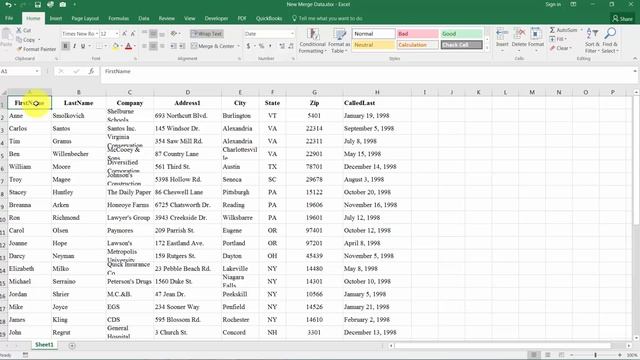Screen dimensions: 640x360
Task: Decrease the cell indent
Action: 173,46
